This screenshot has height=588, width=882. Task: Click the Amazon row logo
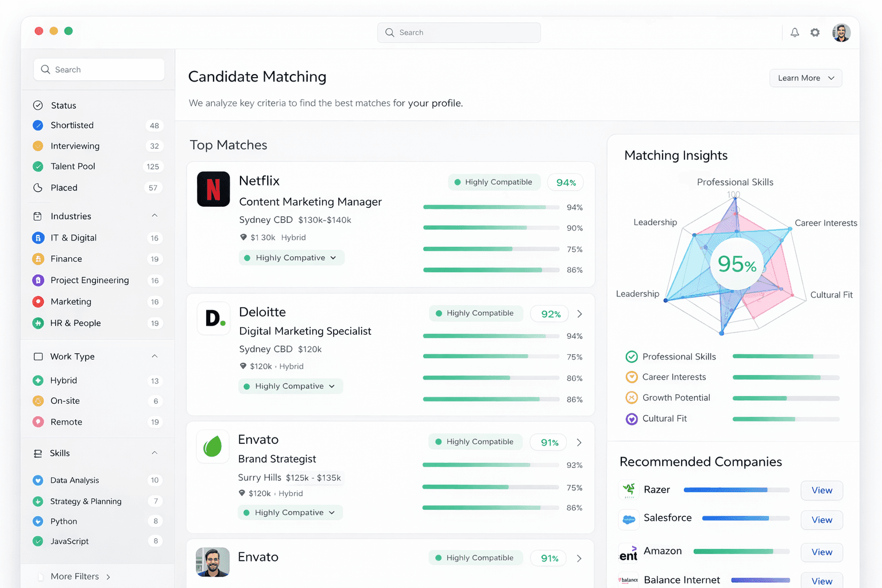coord(629,553)
